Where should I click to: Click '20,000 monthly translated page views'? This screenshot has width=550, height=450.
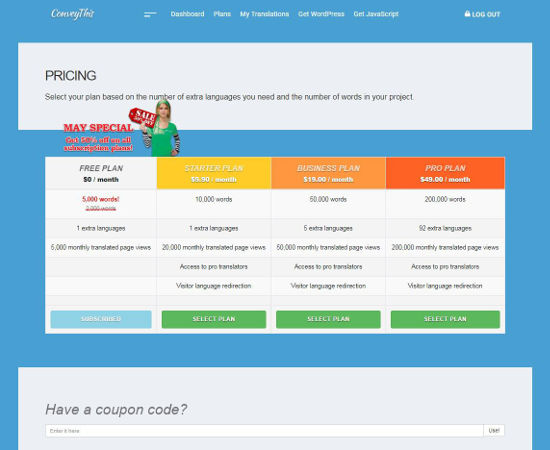[x=214, y=248]
